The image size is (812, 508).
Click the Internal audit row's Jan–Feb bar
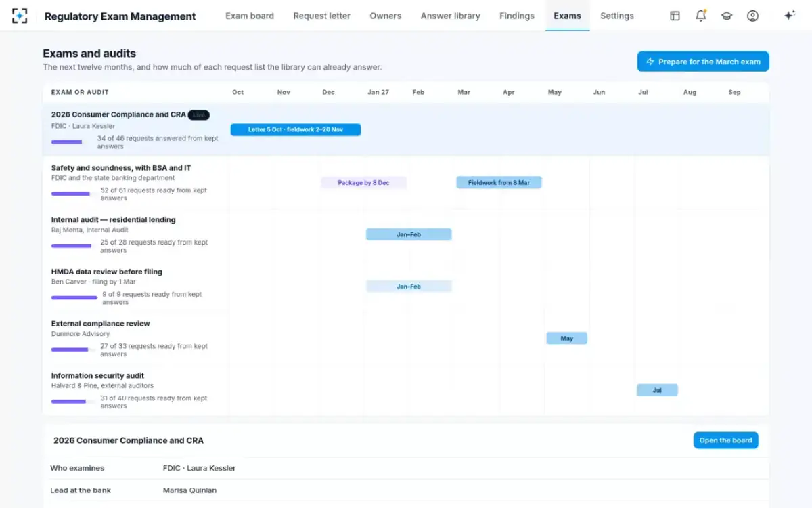point(409,234)
